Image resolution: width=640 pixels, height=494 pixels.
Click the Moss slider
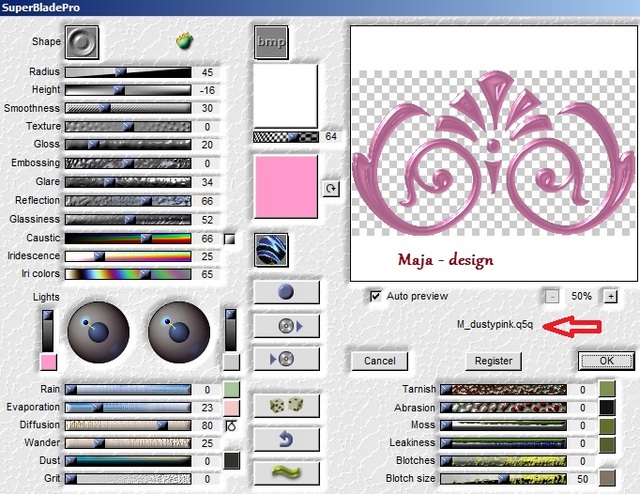[504, 425]
